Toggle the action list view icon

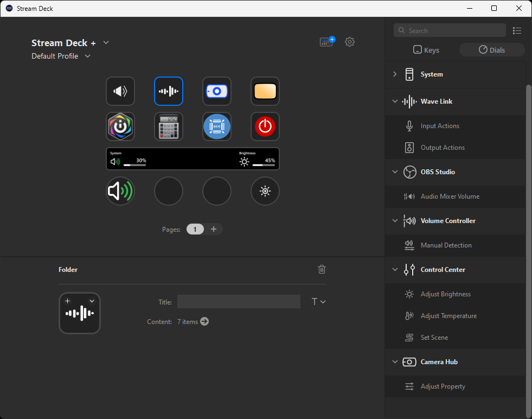tap(517, 31)
